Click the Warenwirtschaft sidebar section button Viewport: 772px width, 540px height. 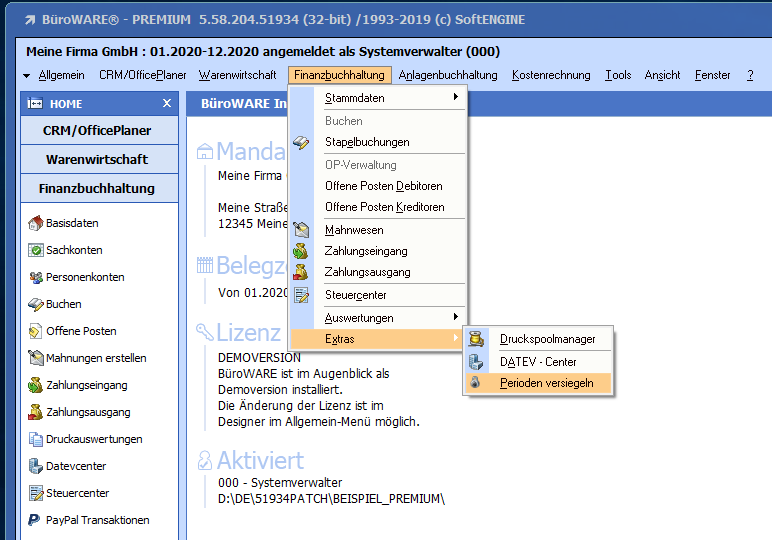point(99,159)
